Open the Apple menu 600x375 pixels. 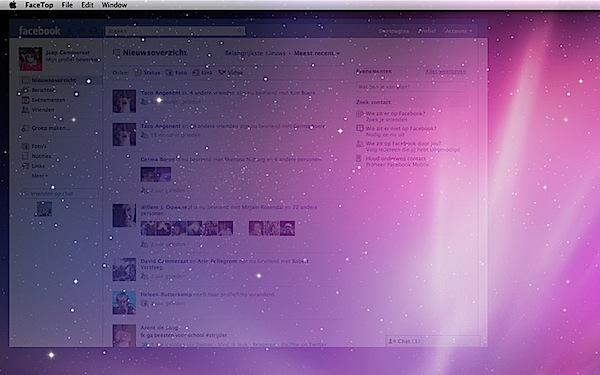[x=13, y=5]
